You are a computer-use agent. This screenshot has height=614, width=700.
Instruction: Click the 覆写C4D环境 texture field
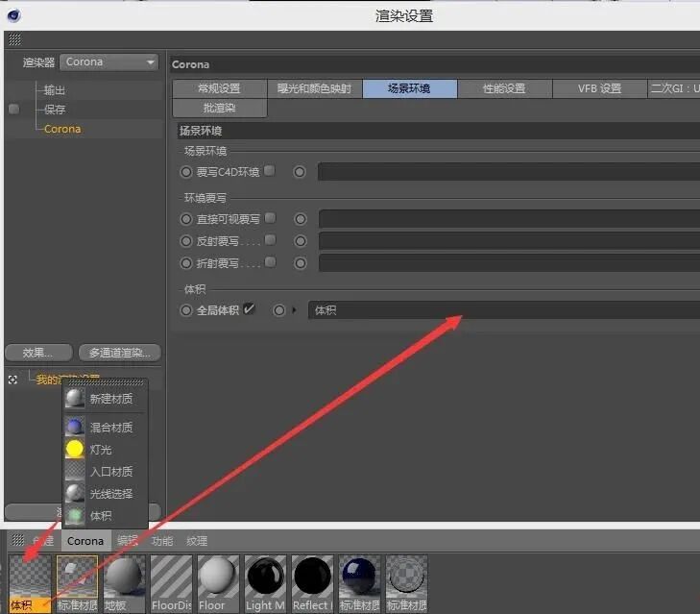click(x=509, y=172)
